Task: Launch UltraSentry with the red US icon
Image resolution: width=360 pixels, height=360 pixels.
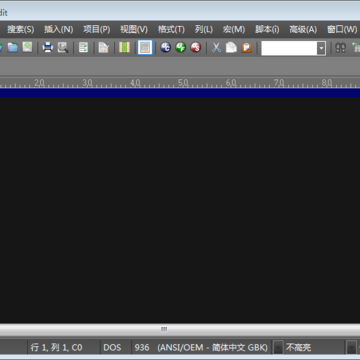Action: coord(196,47)
